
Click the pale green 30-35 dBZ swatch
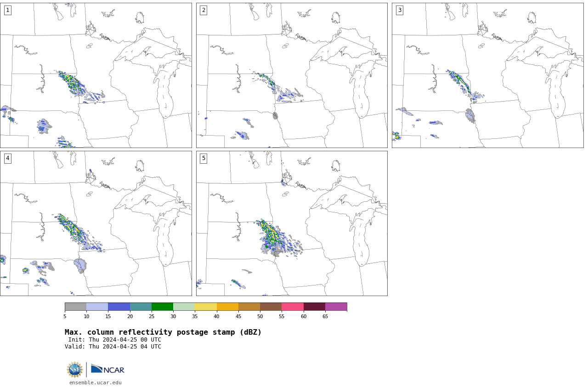(x=184, y=307)
